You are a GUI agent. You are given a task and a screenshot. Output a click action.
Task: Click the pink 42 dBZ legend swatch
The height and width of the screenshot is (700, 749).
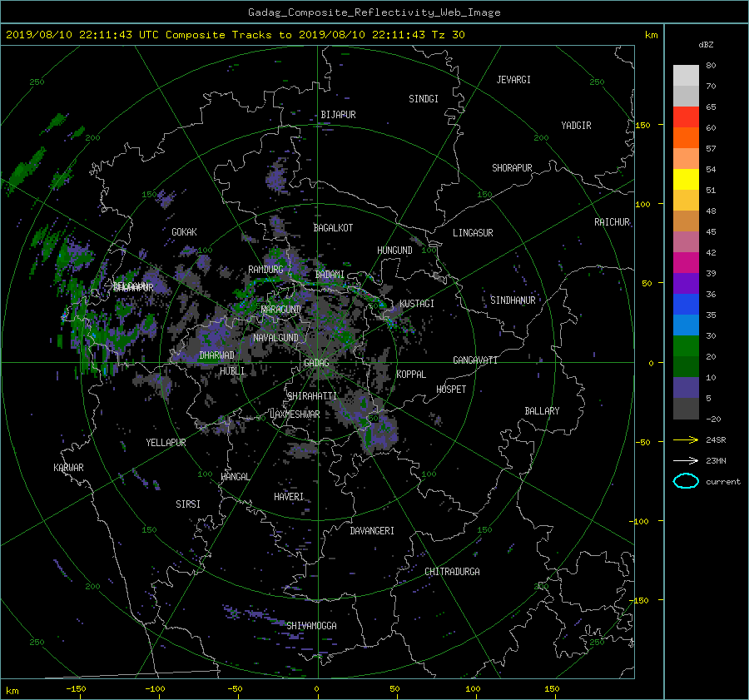[686, 241]
